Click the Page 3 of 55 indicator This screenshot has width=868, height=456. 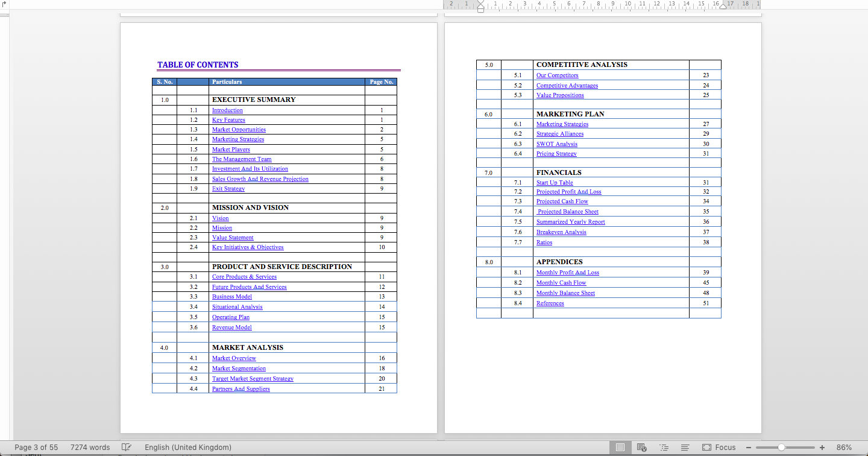(36, 448)
